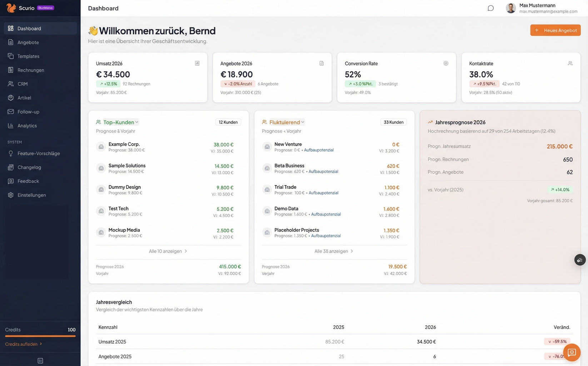The width and height of the screenshot is (588, 366).
Task: Expand the Top-Kunden dropdown
Action: 121,122
